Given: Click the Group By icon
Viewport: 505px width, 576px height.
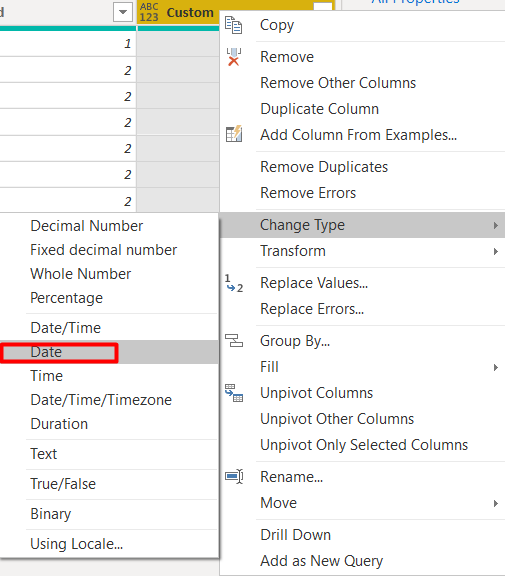Looking at the screenshot, I should [x=234, y=341].
